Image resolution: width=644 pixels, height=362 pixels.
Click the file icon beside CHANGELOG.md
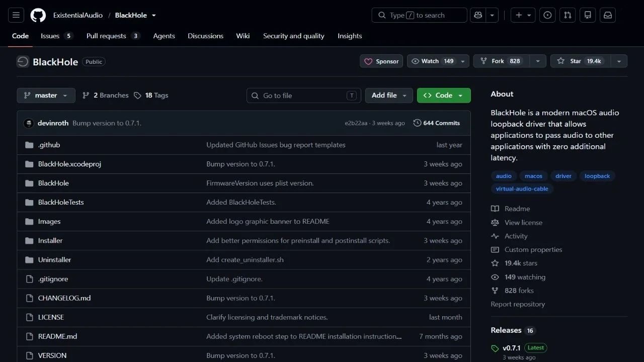[29, 298]
